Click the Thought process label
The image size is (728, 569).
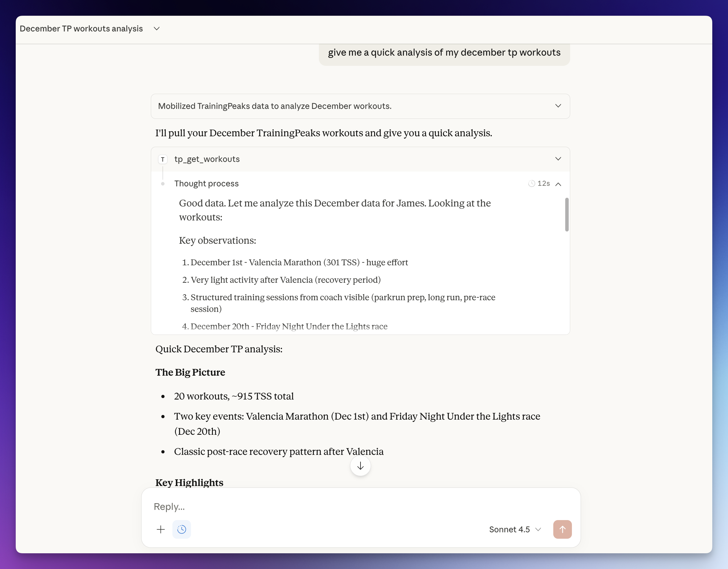point(206,184)
